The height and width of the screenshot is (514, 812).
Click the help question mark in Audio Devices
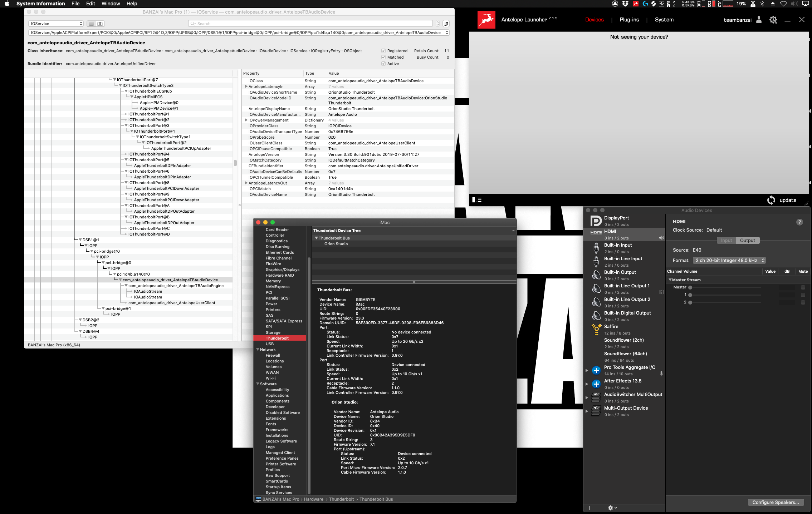pyautogui.click(x=799, y=222)
